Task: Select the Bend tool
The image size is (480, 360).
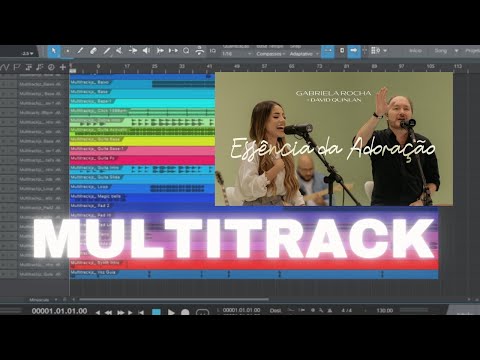Action: pyautogui.click(x=133, y=51)
